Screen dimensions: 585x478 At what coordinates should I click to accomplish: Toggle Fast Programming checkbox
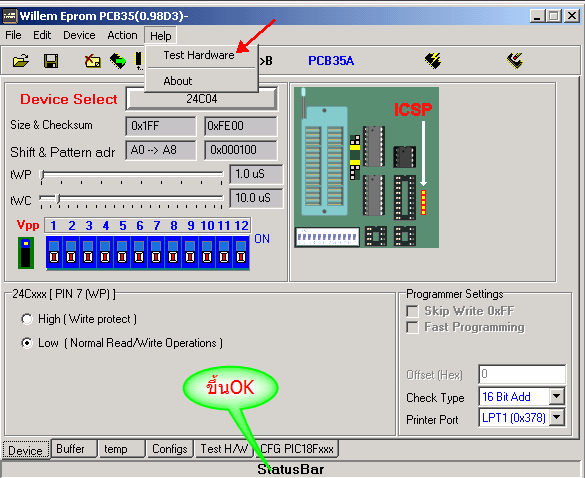point(412,327)
